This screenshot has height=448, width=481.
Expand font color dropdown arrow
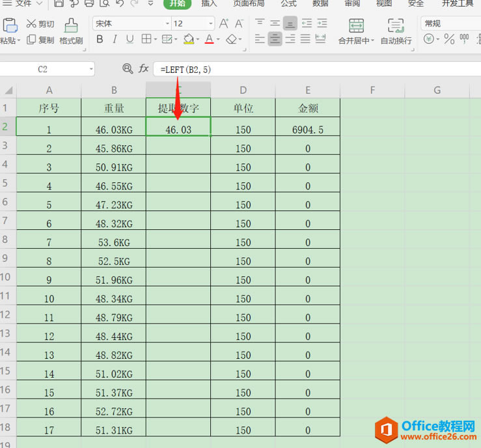218,39
